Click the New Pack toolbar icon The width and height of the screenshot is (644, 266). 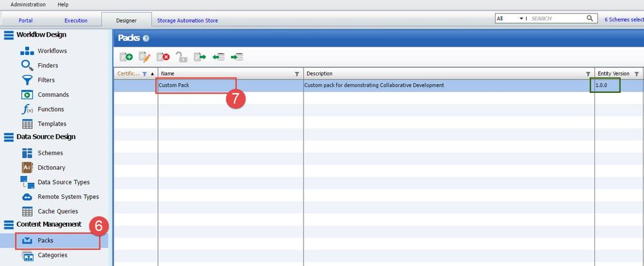coord(126,57)
